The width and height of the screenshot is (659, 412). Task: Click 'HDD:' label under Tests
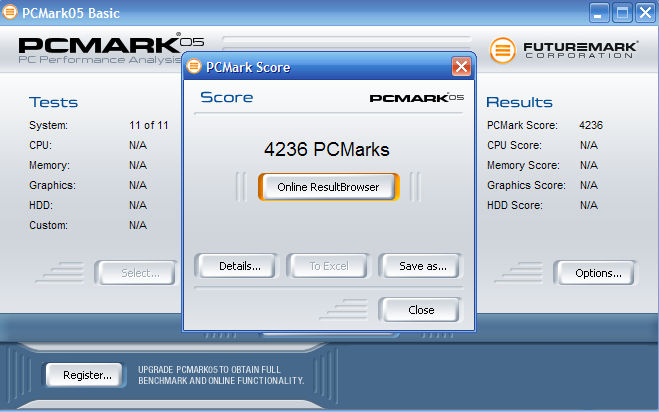pyautogui.click(x=41, y=205)
